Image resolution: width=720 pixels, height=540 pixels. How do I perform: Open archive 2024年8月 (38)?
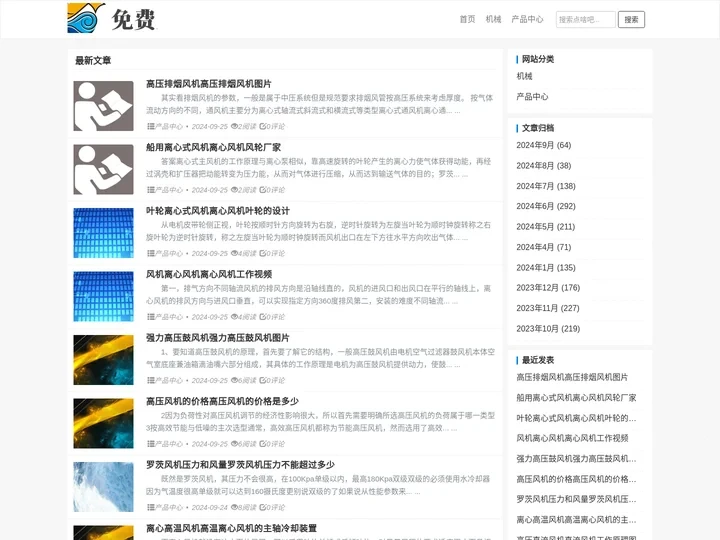click(x=544, y=166)
